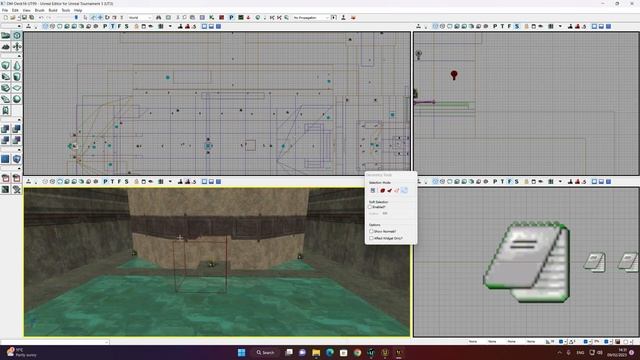Open the Brush menu
Screen dimensions: 640x360
pyautogui.click(x=40, y=10)
